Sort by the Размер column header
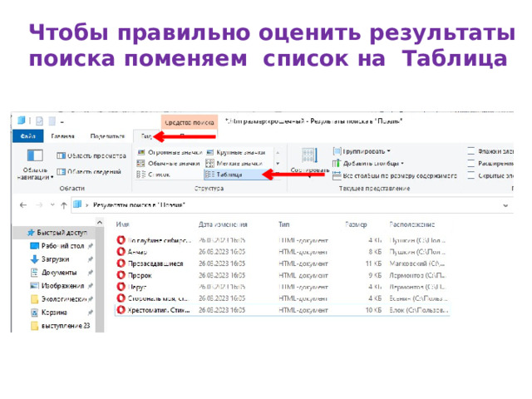The width and height of the screenshot is (532, 399). 356,224
